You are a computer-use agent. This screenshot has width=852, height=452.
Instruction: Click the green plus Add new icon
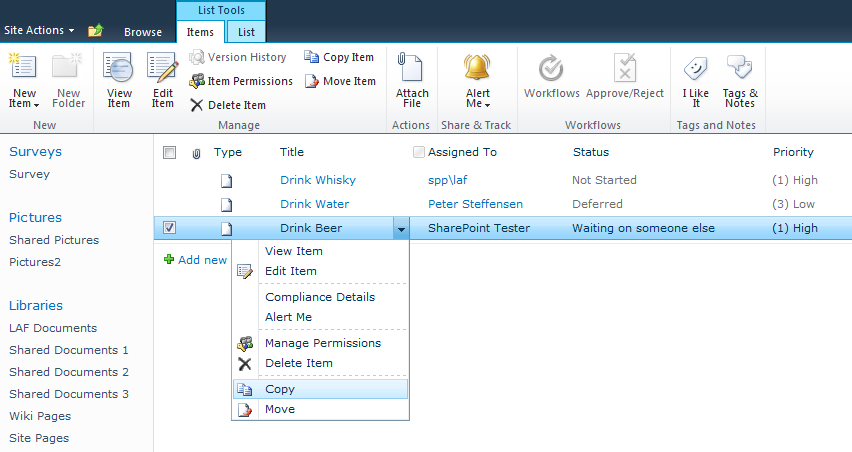click(x=169, y=260)
